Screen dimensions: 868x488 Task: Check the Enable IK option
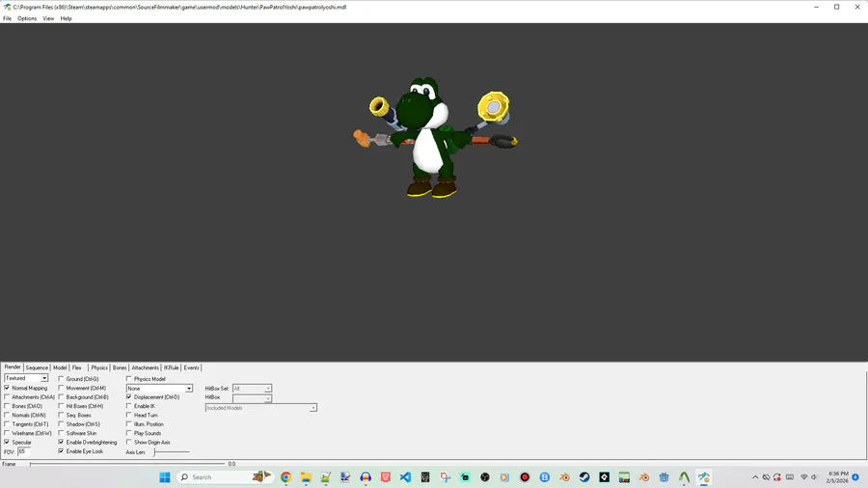coord(129,406)
